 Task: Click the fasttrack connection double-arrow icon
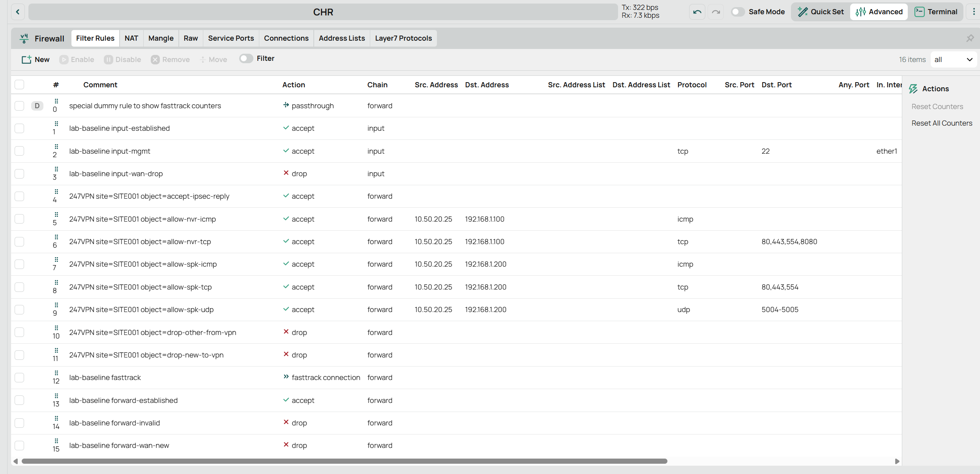tap(286, 377)
